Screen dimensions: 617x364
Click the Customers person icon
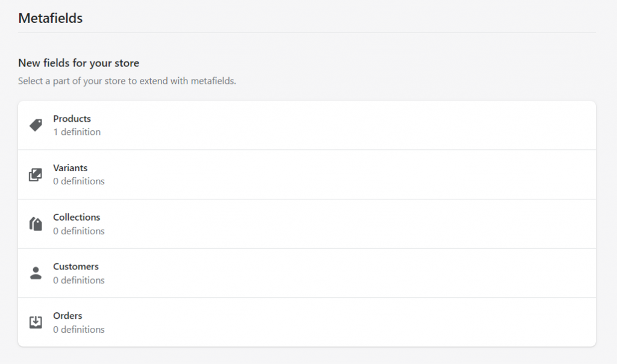point(35,272)
